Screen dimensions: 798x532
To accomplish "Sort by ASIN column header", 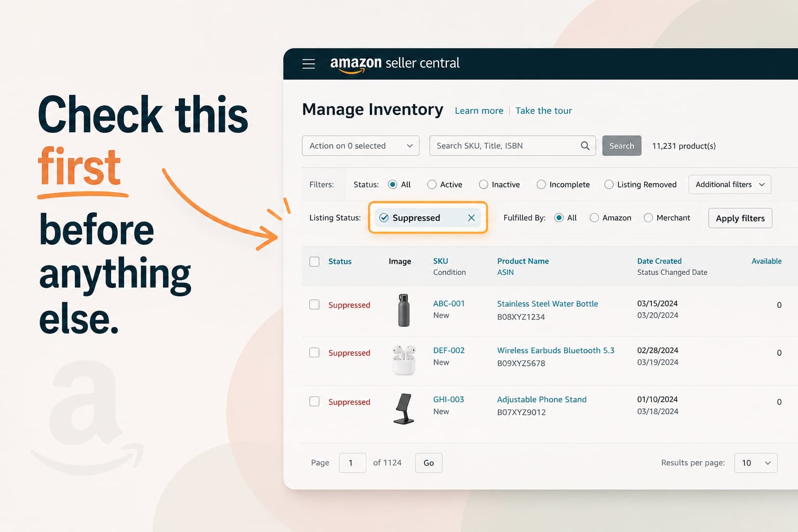I will [506, 272].
